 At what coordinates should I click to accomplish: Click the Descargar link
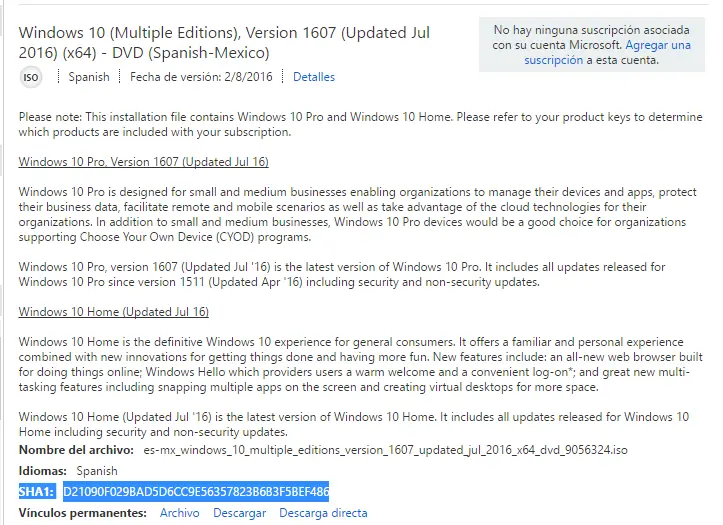tap(239, 513)
